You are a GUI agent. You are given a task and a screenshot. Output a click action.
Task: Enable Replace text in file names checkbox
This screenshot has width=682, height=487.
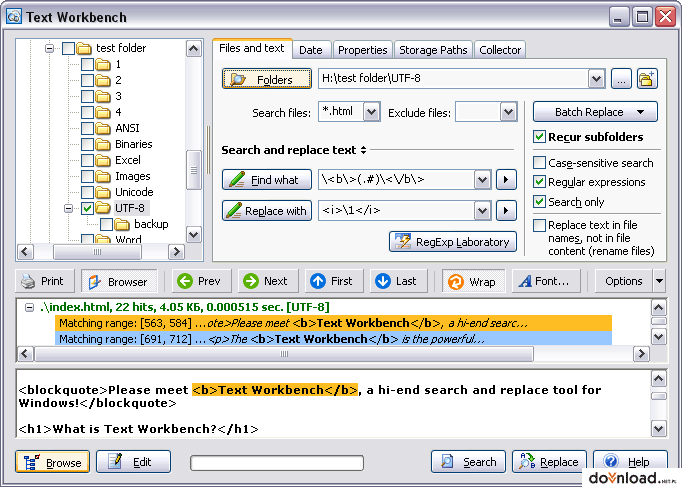tap(539, 225)
